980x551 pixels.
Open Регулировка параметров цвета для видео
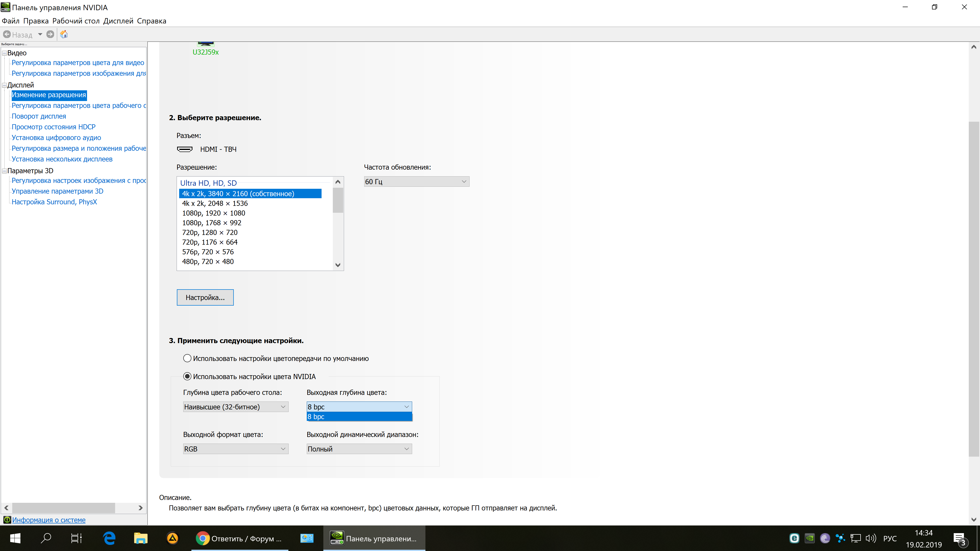[x=78, y=63]
